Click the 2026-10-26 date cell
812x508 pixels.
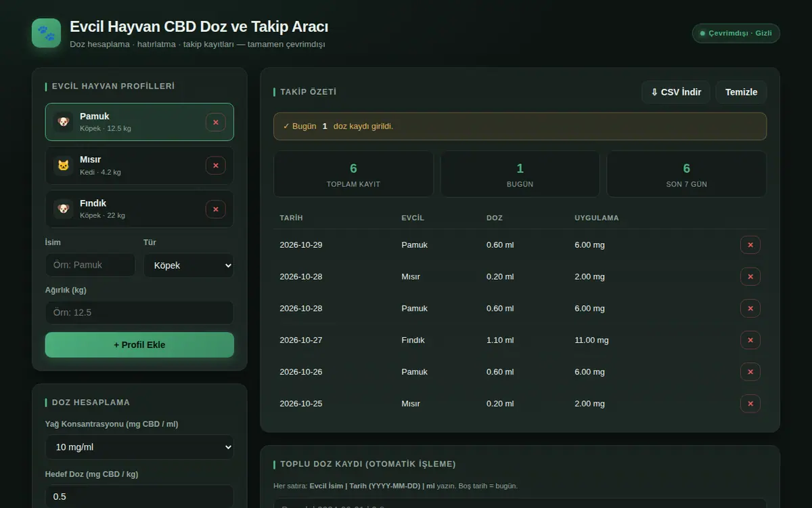(x=301, y=372)
